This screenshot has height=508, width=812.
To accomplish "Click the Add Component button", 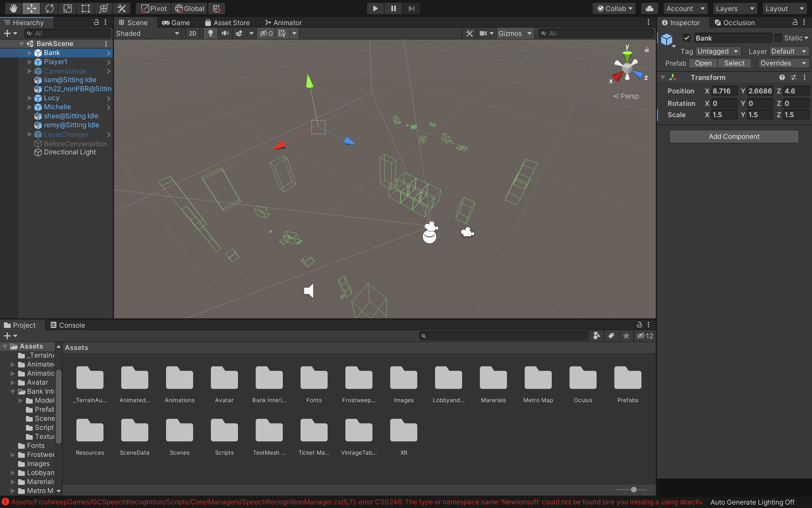I will click(x=734, y=136).
